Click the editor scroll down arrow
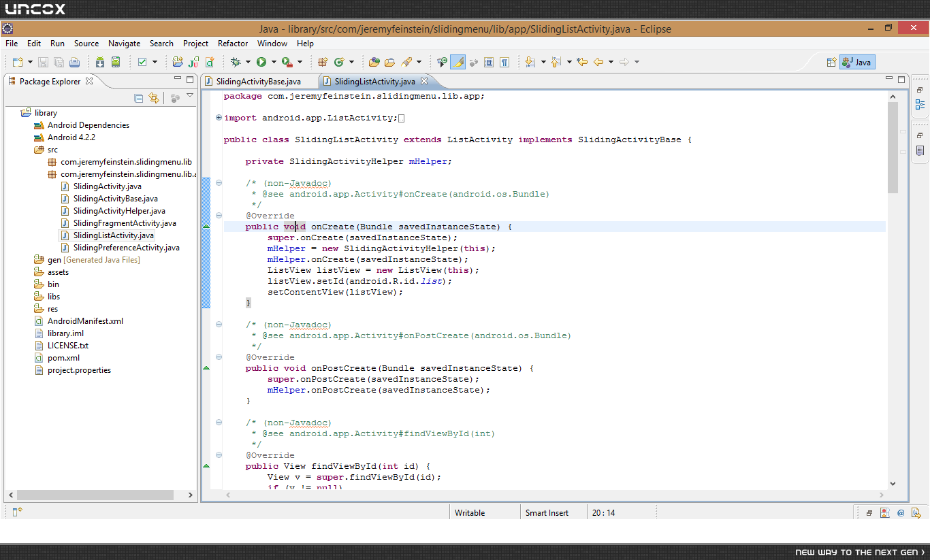 pyautogui.click(x=893, y=484)
